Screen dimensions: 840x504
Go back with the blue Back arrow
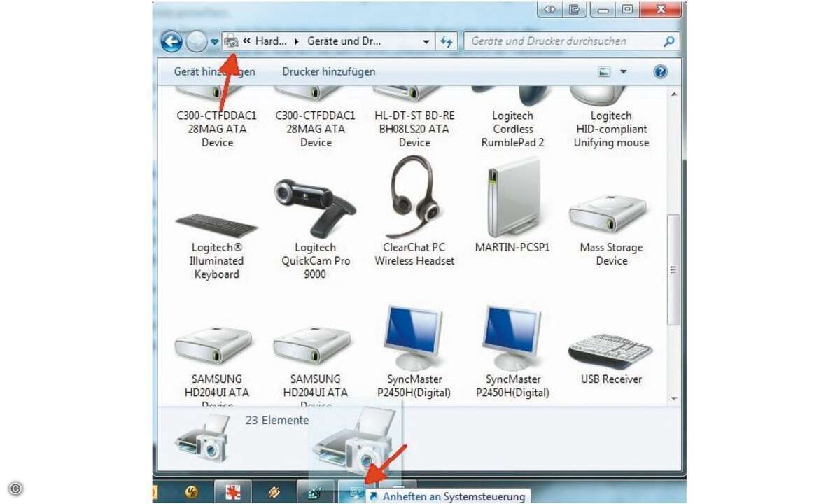[x=171, y=42]
